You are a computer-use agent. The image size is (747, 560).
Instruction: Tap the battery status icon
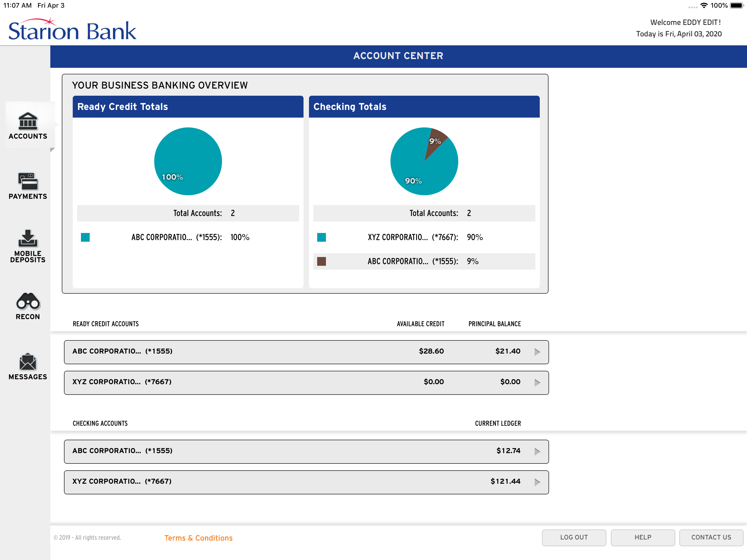pyautogui.click(x=737, y=5)
